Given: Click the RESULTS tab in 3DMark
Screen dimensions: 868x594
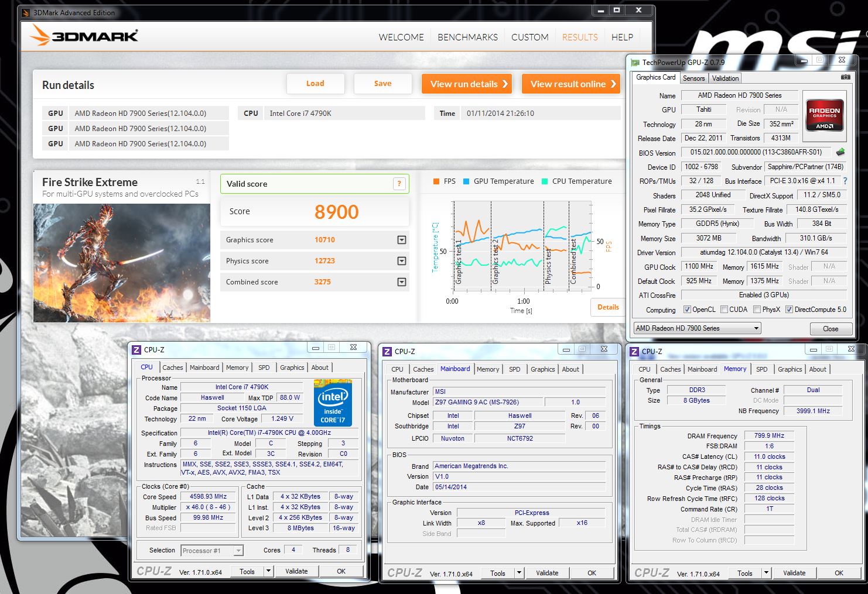Looking at the screenshot, I should [x=580, y=37].
